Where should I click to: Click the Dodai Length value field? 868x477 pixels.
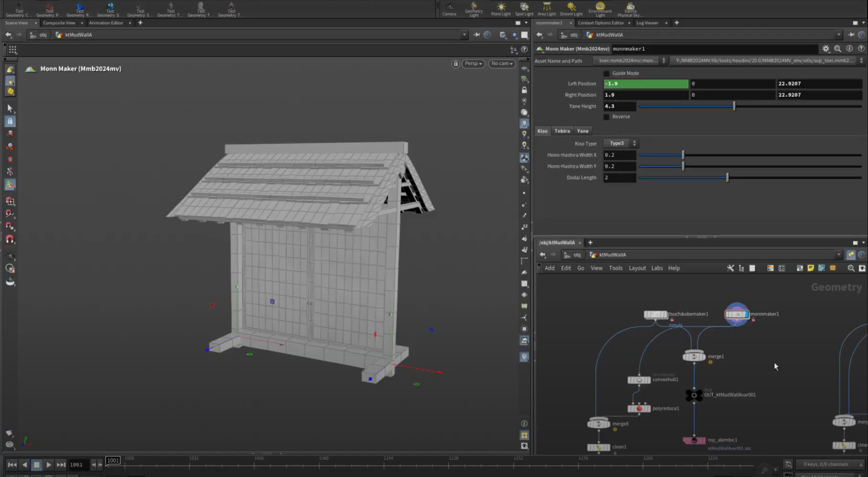pyautogui.click(x=619, y=178)
